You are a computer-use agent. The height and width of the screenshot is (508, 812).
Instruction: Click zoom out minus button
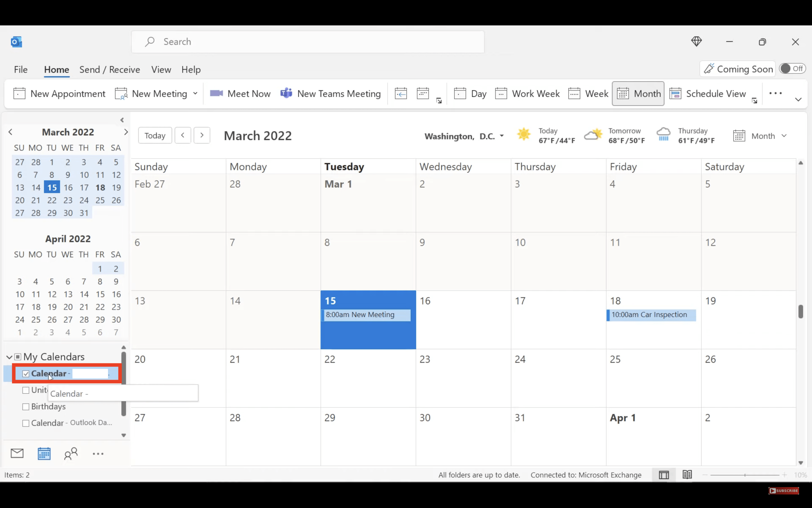pos(705,475)
